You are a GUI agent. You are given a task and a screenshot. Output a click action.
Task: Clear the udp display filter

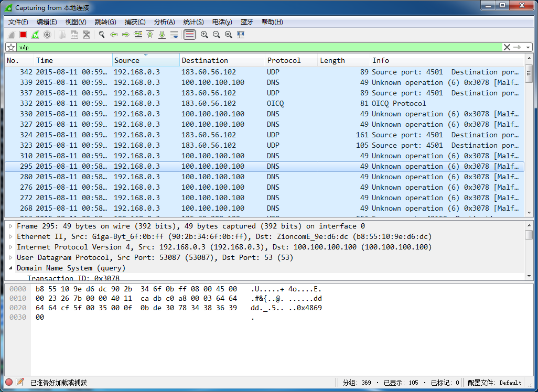tap(507, 47)
